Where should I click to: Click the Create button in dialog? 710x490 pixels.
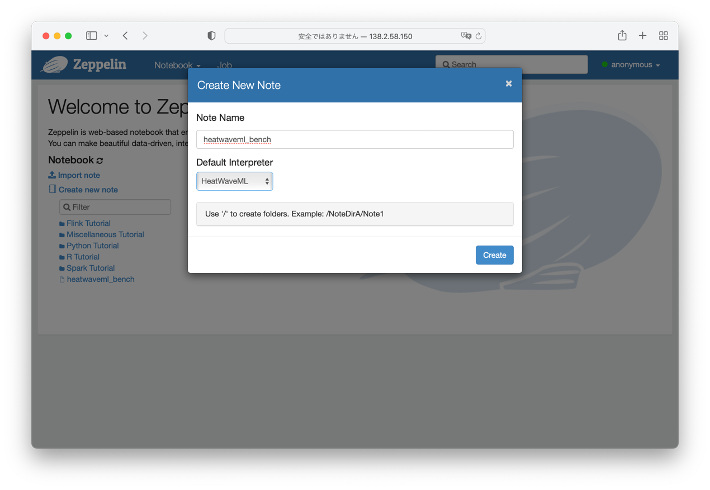click(x=494, y=255)
